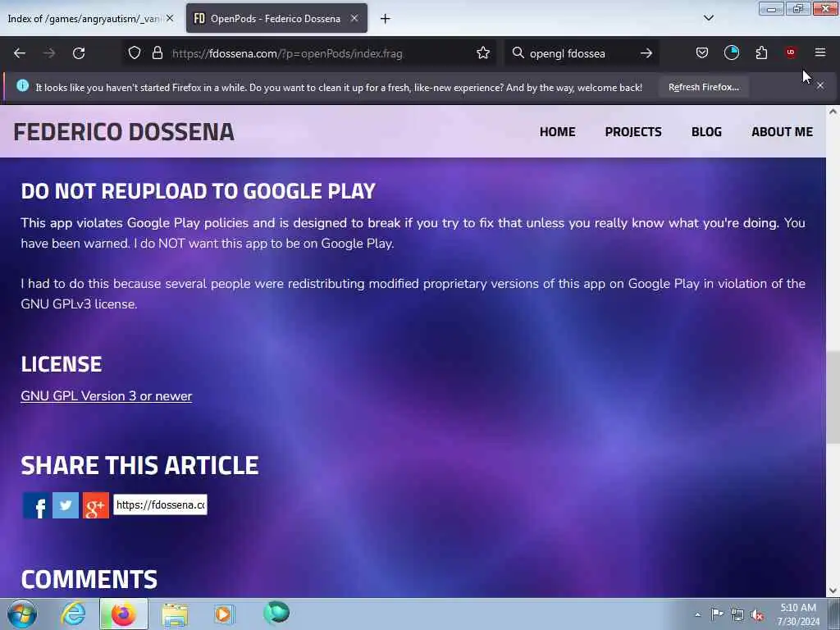Open the list all tabs dropdown
This screenshot has height=630, width=840.
[708, 18]
